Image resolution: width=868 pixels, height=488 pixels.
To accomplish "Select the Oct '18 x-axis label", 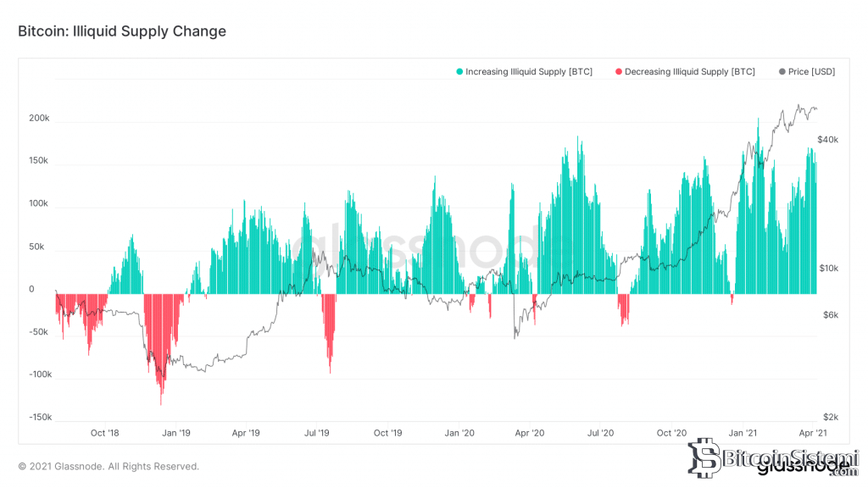I will point(104,433).
